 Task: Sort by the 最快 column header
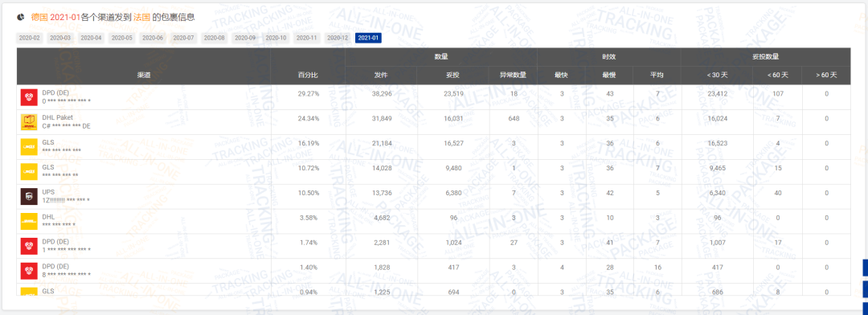(561, 75)
